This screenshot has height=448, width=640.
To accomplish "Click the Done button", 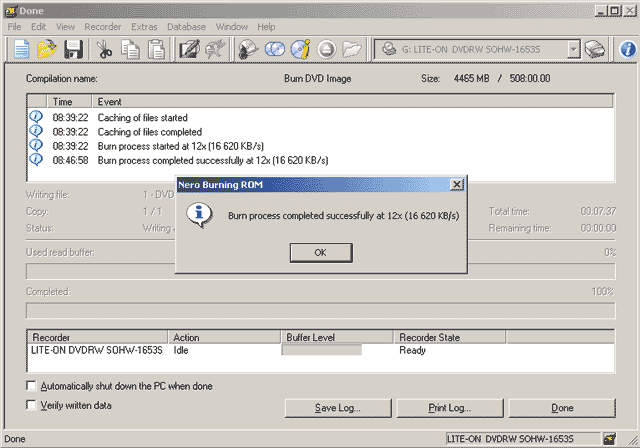I will coord(562,408).
